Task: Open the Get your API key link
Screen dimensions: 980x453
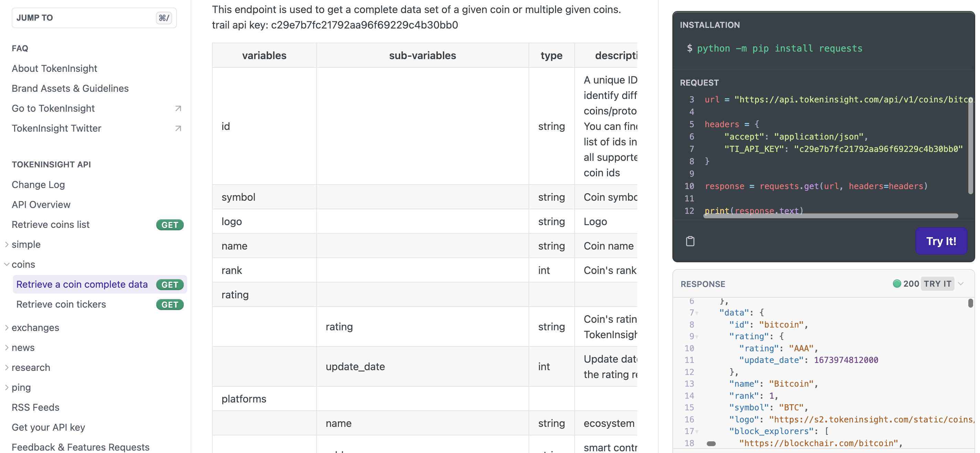Action: [48, 427]
